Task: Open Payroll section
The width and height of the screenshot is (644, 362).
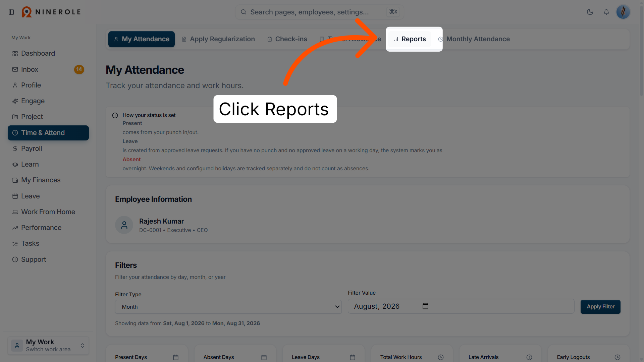Action: click(x=48, y=148)
